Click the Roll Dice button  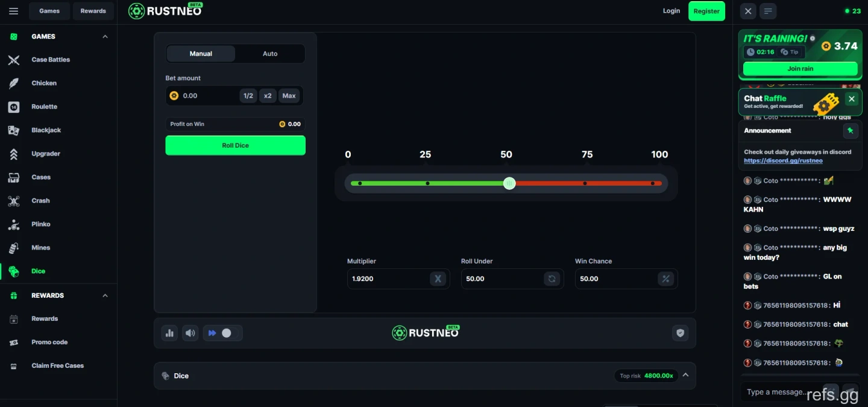click(x=236, y=145)
